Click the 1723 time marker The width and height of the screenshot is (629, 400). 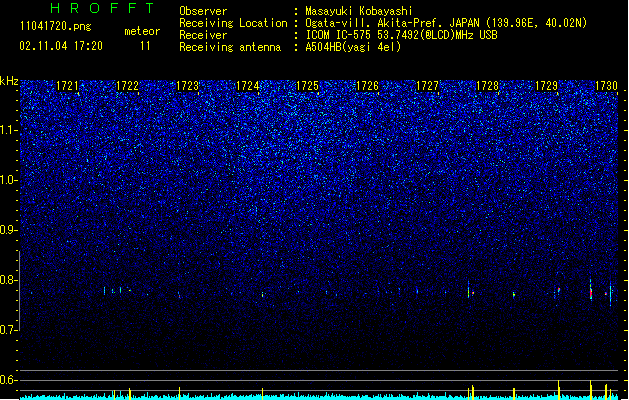click(x=187, y=85)
